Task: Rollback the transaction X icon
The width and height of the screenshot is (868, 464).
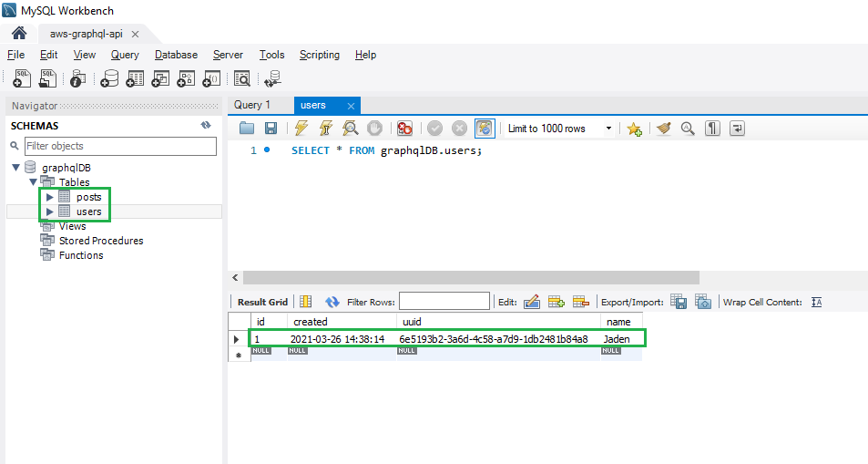Action: (459, 129)
